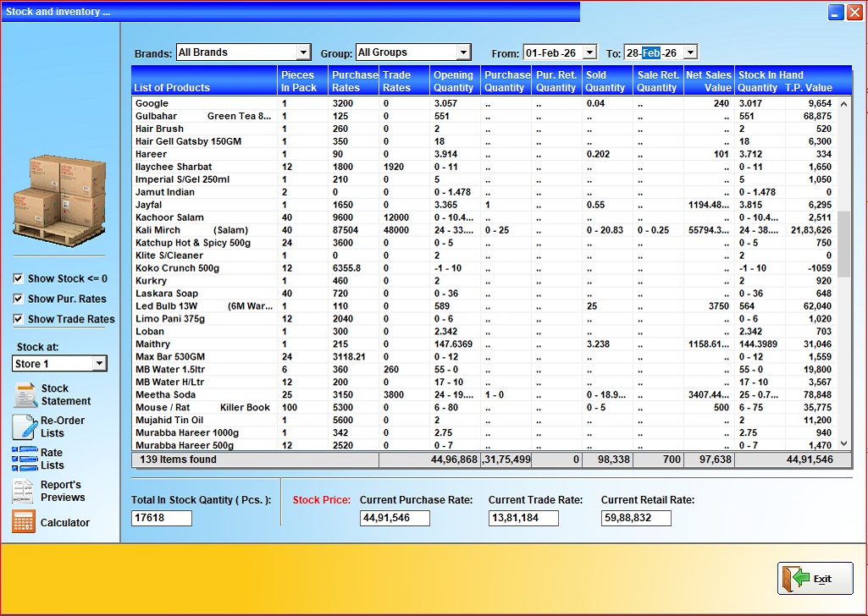This screenshot has height=616, width=868.
Task: Select the Hair Brush product row
Action: [484, 129]
